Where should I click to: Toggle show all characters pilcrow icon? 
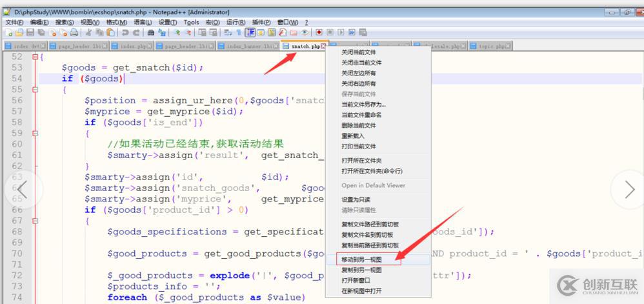(x=239, y=33)
